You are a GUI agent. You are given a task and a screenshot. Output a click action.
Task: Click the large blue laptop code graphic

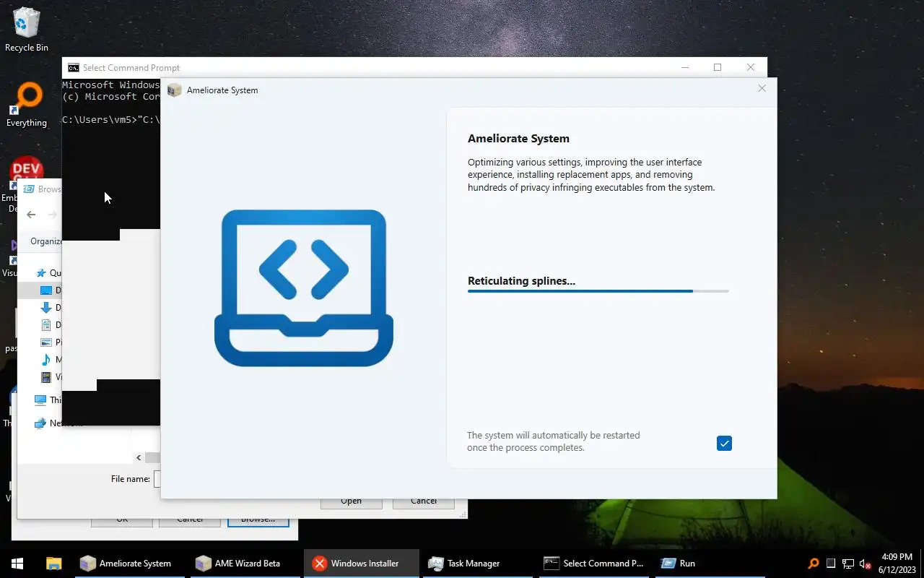(x=304, y=288)
